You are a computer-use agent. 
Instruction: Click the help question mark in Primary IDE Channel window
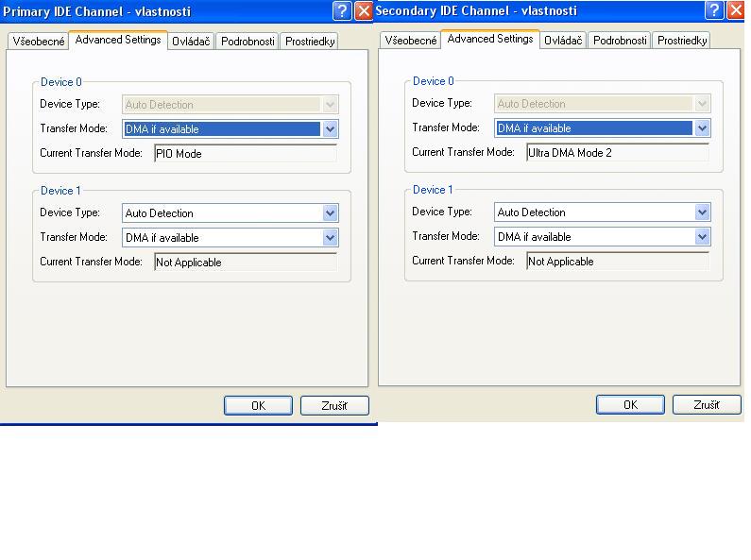click(x=342, y=11)
